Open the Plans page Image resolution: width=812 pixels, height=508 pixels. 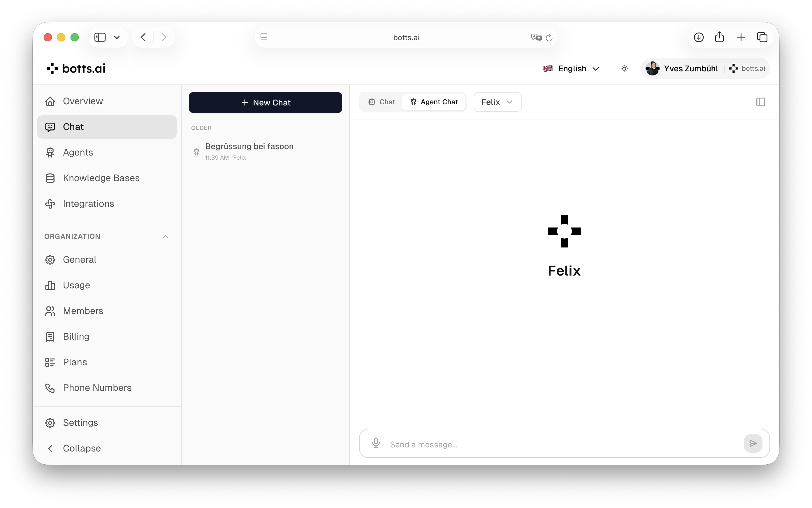[x=107, y=362]
